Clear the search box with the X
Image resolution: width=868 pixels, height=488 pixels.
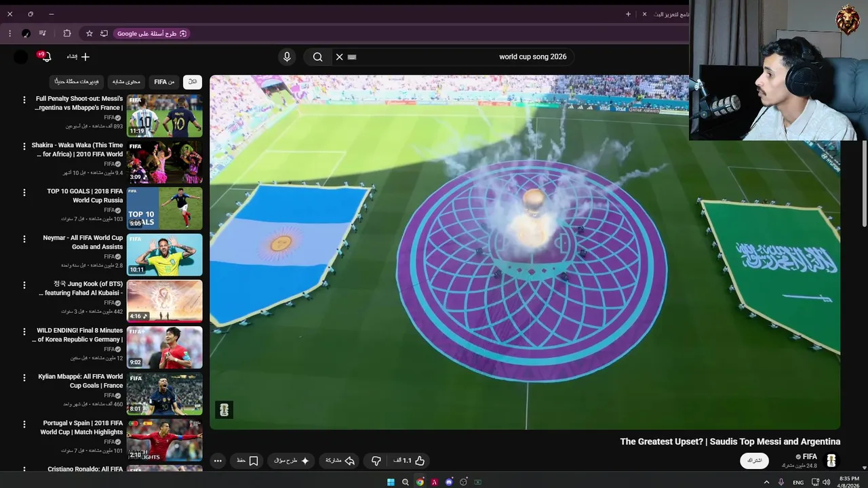(x=340, y=57)
